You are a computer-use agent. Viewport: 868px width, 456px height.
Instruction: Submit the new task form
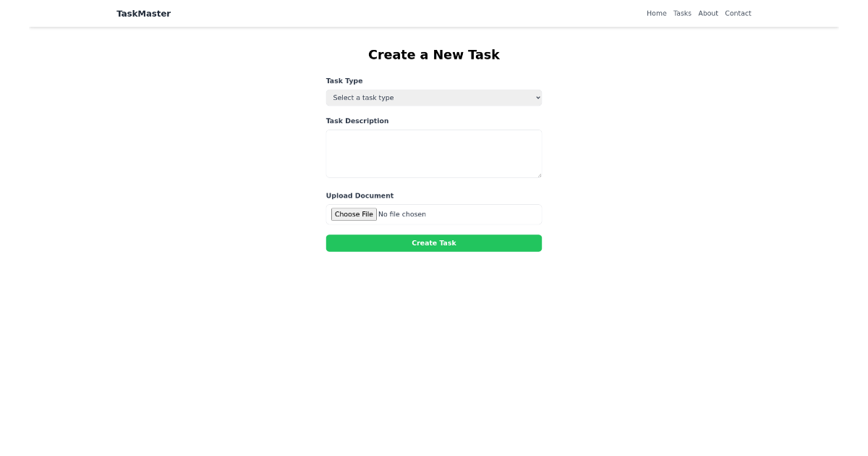434,242
